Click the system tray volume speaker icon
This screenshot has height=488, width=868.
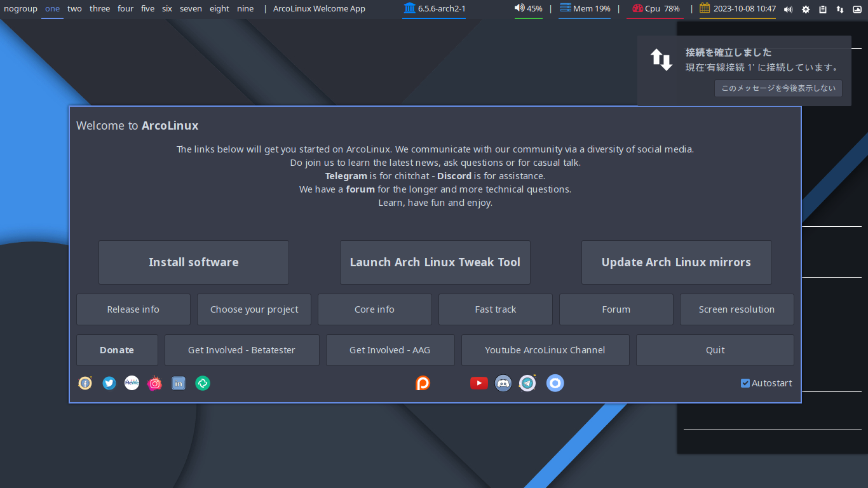pyautogui.click(x=789, y=9)
